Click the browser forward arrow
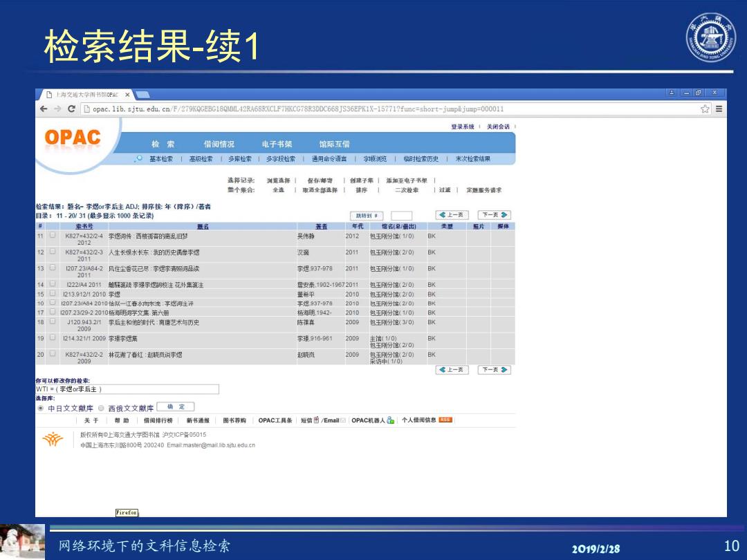The width and height of the screenshot is (747, 560). click(x=57, y=109)
